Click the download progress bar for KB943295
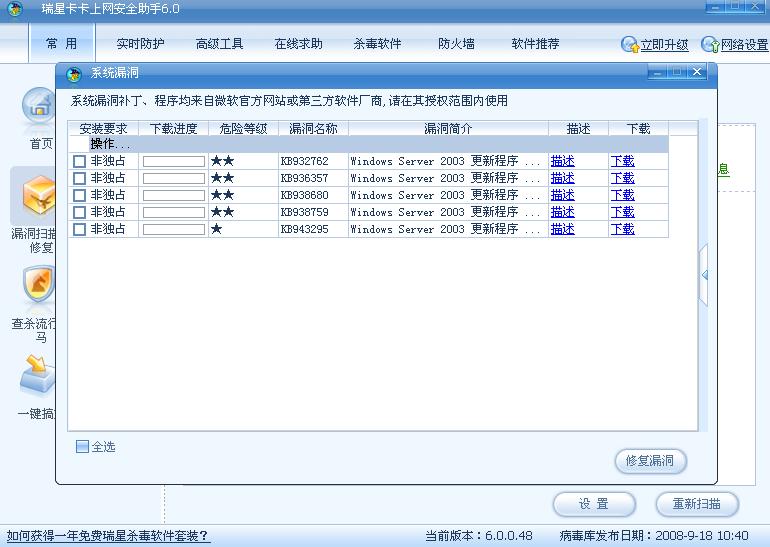This screenshot has height=547, width=770. click(x=174, y=229)
